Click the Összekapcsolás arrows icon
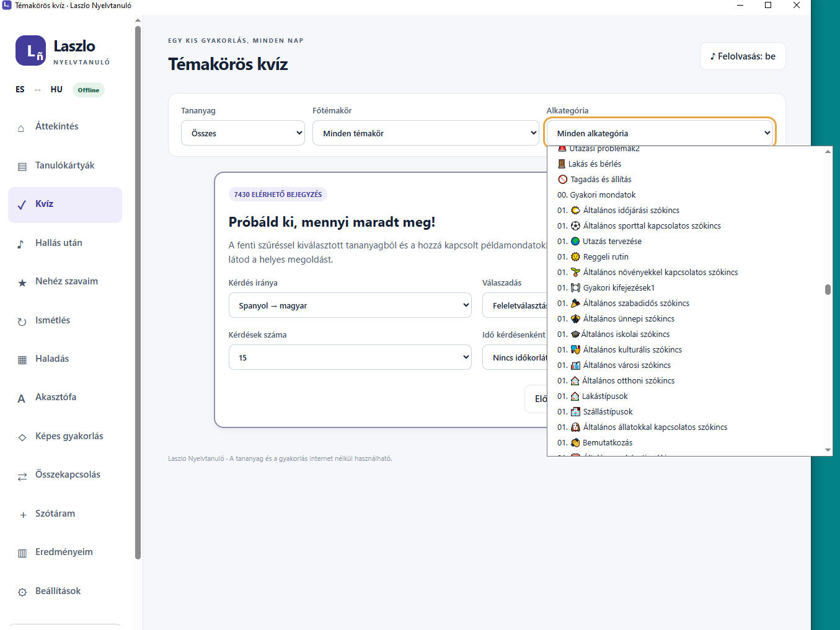Viewport: 840px width, 630px height. [x=22, y=476]
